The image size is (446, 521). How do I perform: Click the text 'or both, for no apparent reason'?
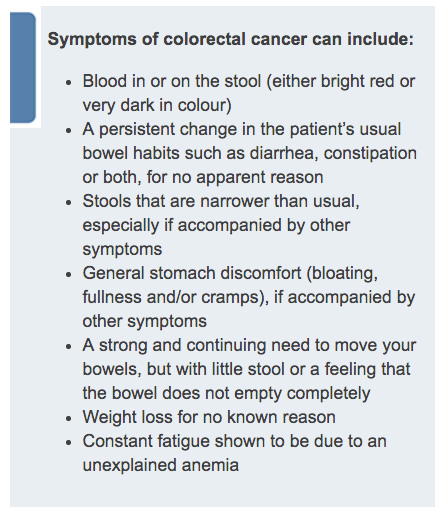(x=203, y=177)
